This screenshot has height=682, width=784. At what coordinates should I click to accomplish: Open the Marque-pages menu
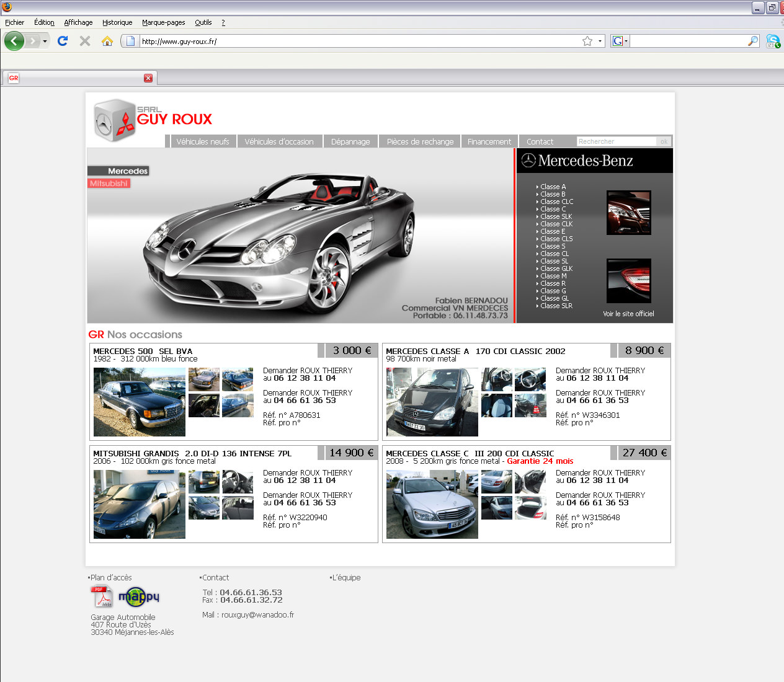coord(163,22)
